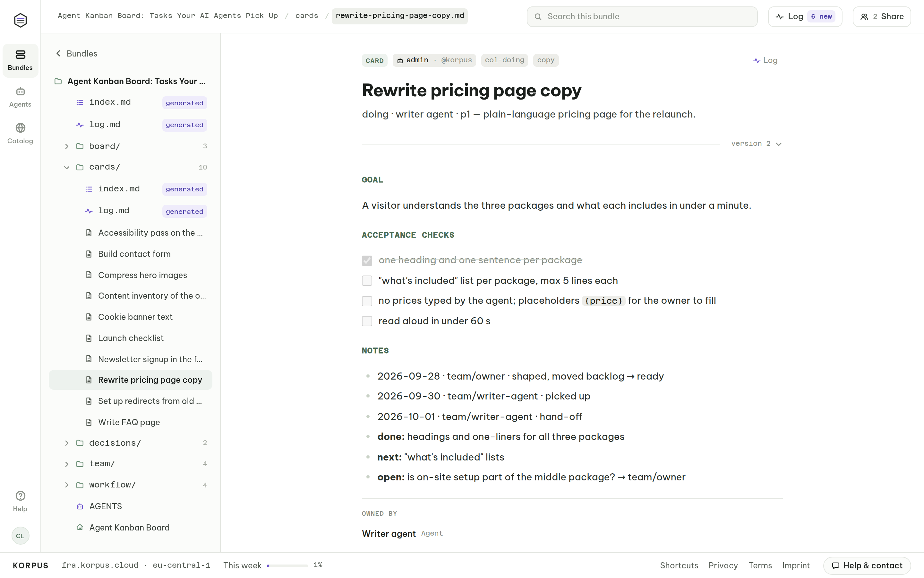Viewport: 924px width, 578px height.
Task: Open the Agents sidebar section
Action: tap(20, 97)
